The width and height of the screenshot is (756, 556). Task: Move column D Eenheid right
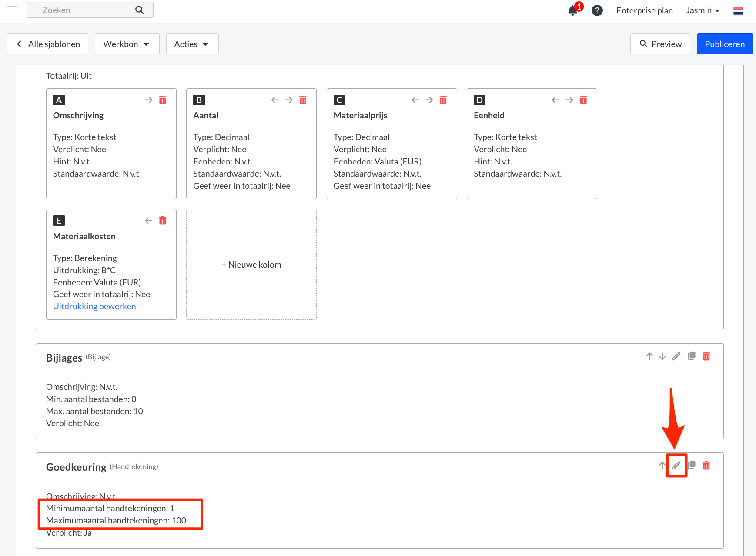pos(569,100)
